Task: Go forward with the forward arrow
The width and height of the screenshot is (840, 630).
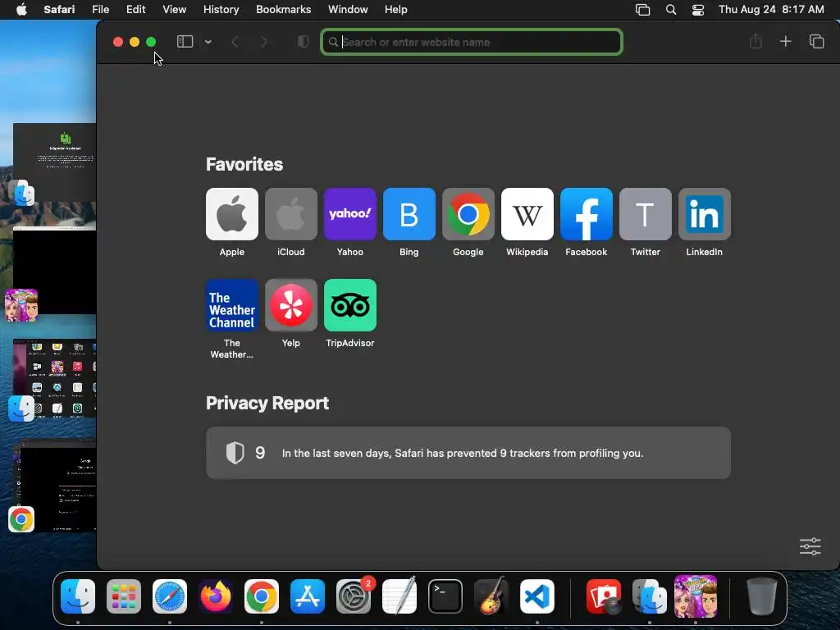Action: click(263, 42)
